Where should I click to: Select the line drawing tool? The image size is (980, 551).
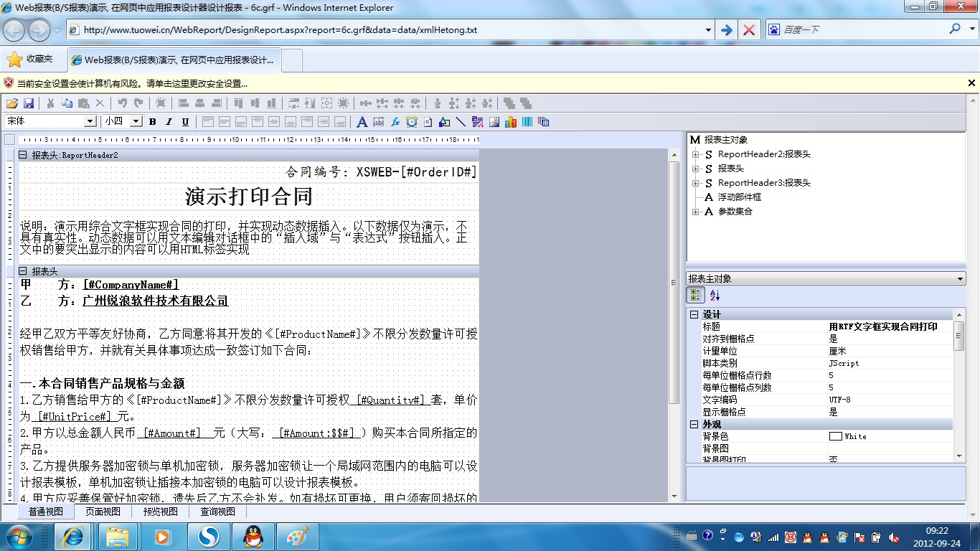(461, 122)
